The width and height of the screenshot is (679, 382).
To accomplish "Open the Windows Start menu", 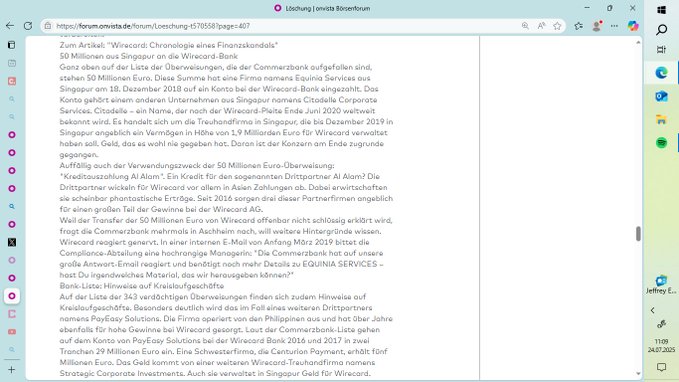I will (661, 10).
